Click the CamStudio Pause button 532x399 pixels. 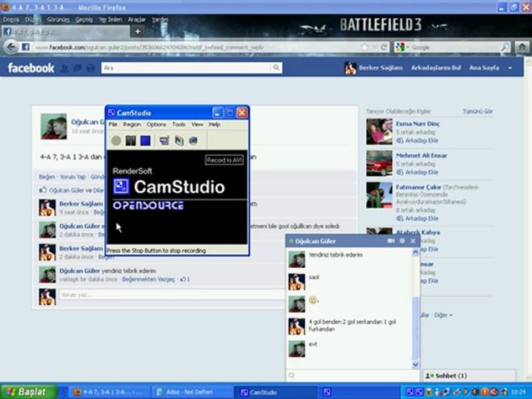tap(131, 140)
